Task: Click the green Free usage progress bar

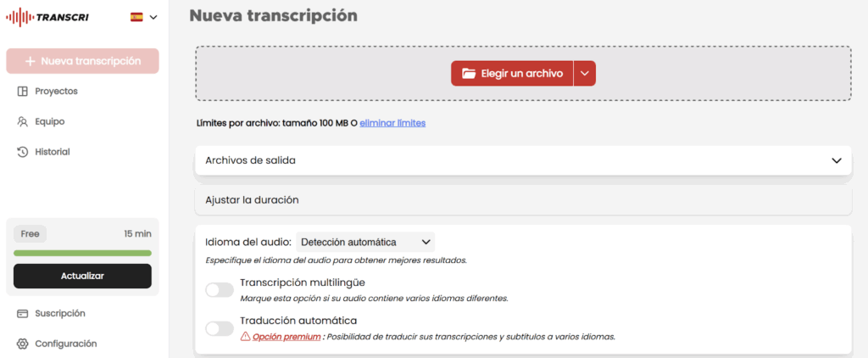Action: tap(82, 253)
